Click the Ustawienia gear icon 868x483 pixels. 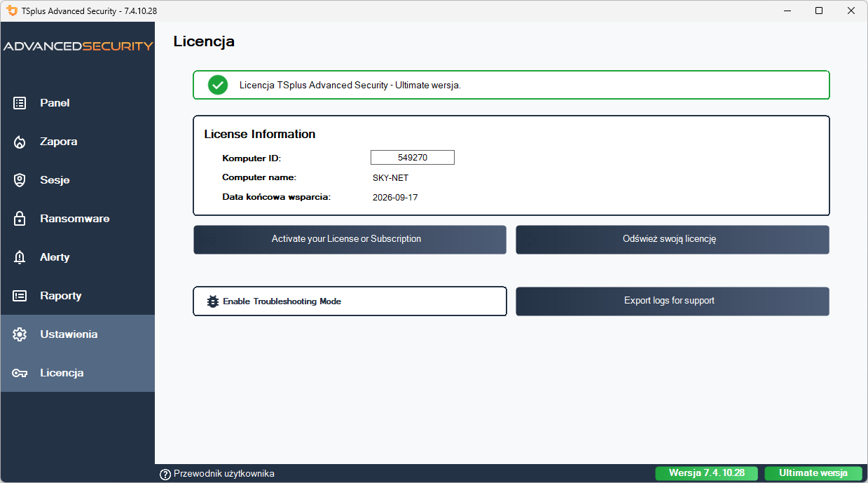pyautogui.click(x=20, y=334)
